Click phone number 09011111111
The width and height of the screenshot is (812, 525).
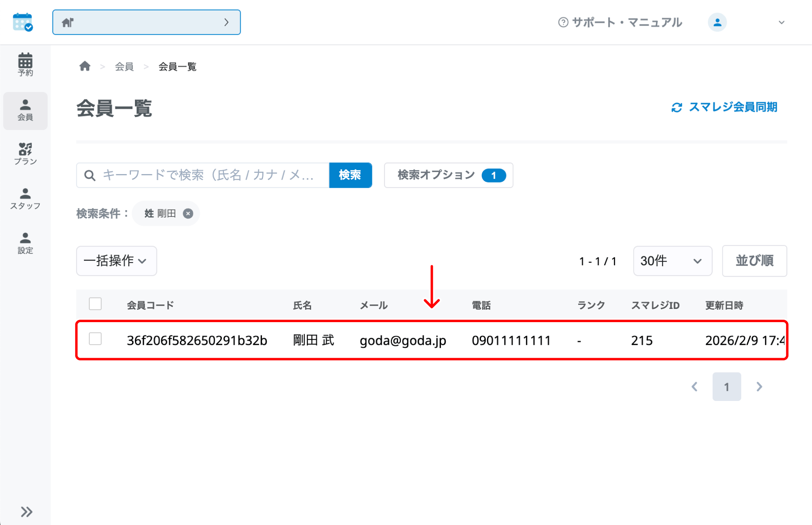511,341
